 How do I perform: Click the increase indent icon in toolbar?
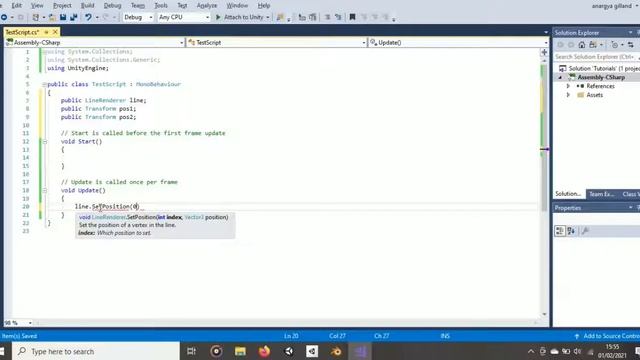point(313,17)
